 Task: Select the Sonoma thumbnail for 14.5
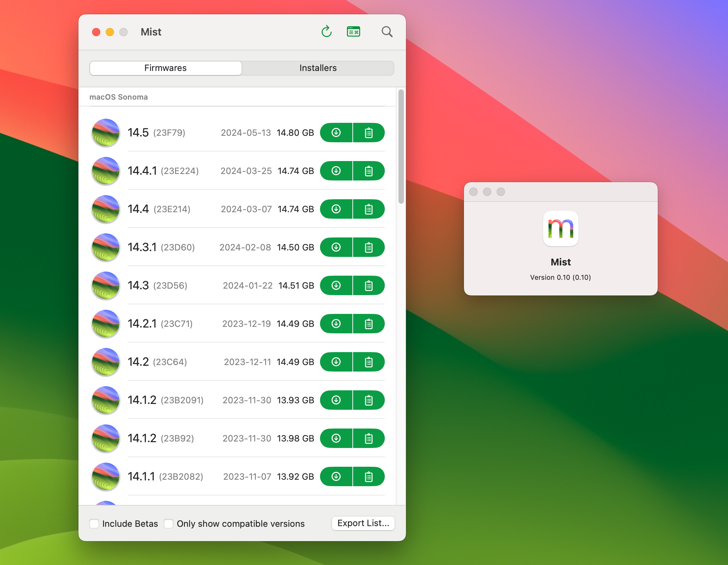click(x=106, y=133)
